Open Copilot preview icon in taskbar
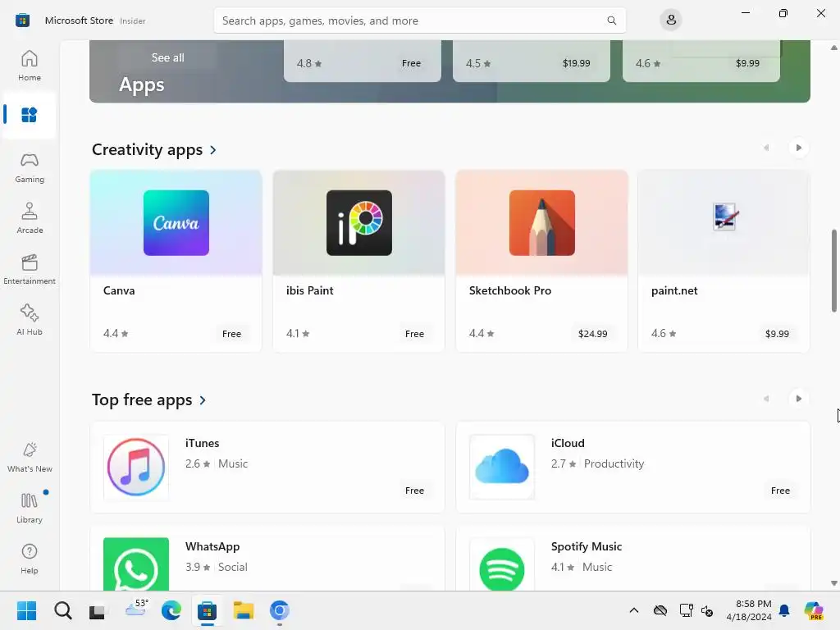Screen dimensions: 840x630 (814, 610)
